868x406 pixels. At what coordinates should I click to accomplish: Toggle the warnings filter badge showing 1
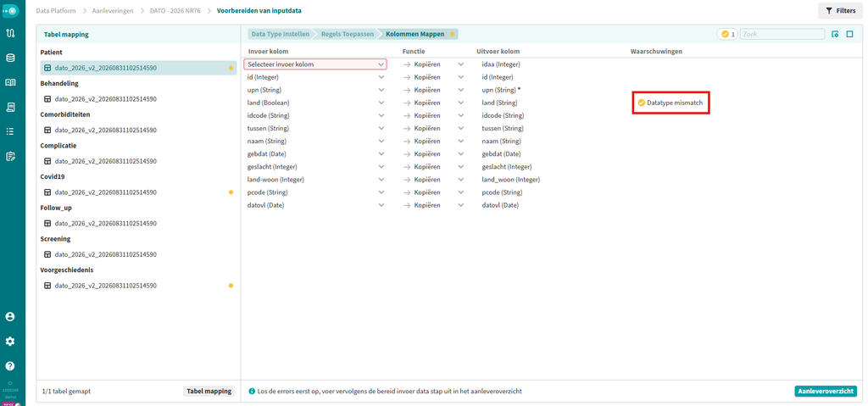(x=726, y=35)
